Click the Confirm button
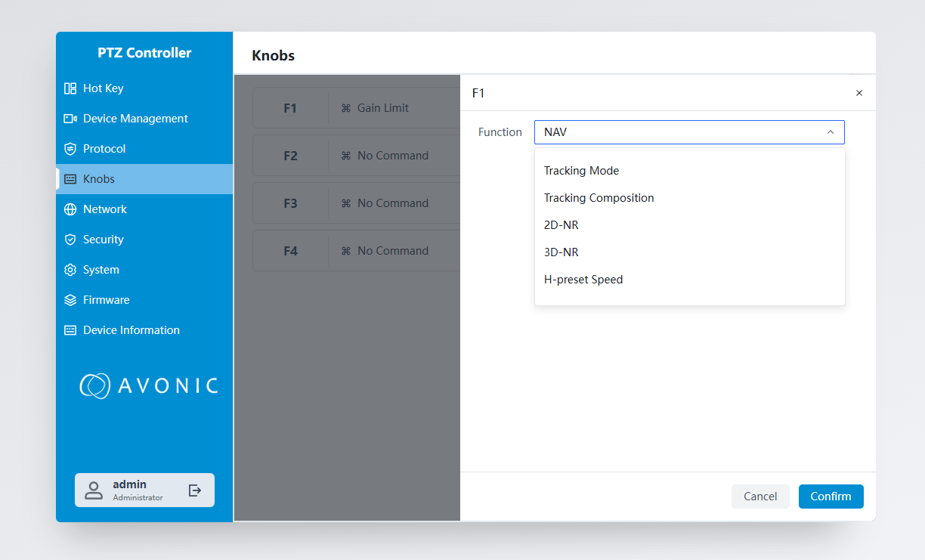The width and height of the screenshot is (925, 560). 831,497
